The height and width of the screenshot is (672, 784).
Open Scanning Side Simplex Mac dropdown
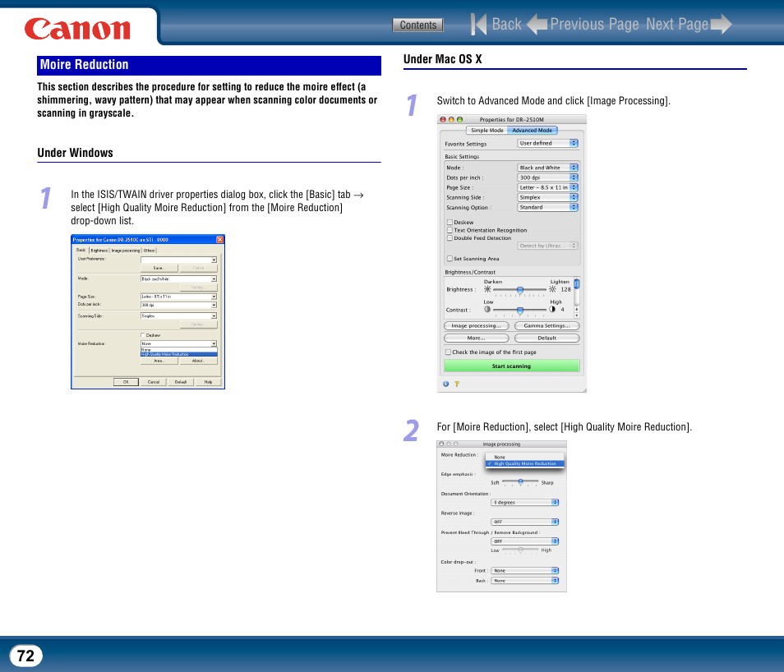click(x=547, y=197)
